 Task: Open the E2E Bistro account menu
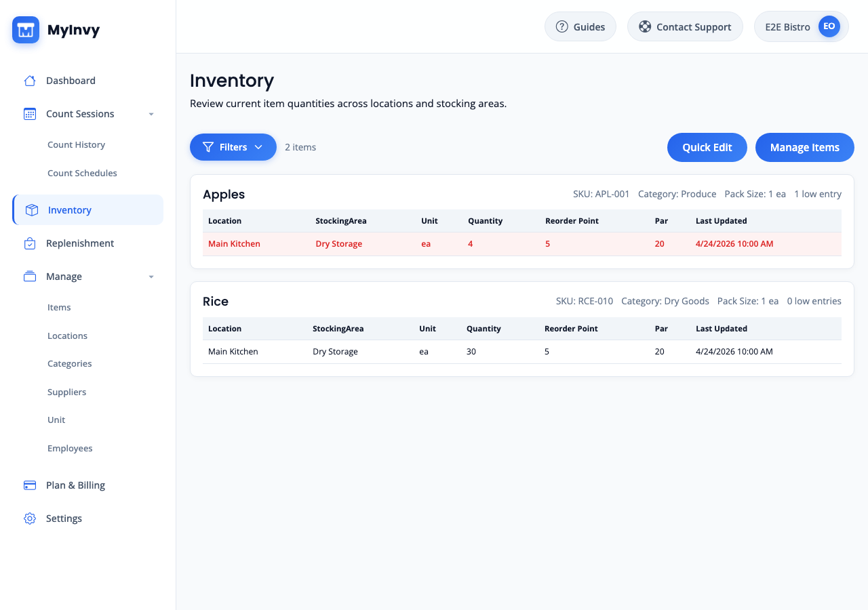[802, 26]
